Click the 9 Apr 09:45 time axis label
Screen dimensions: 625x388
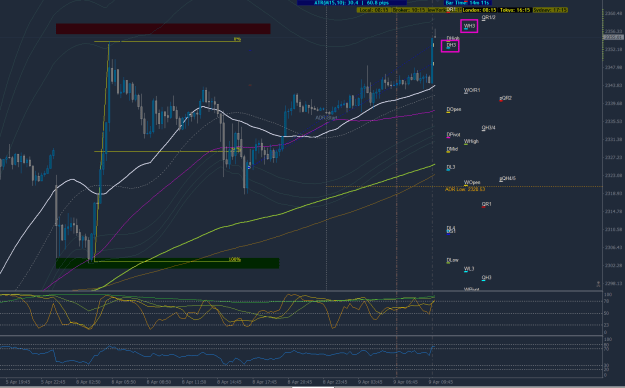pos(441,382)
